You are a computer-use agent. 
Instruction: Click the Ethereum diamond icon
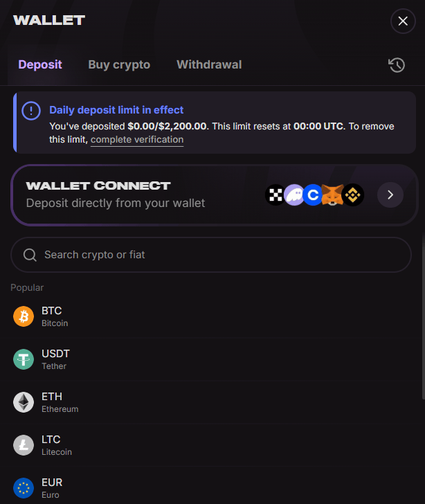24,402
